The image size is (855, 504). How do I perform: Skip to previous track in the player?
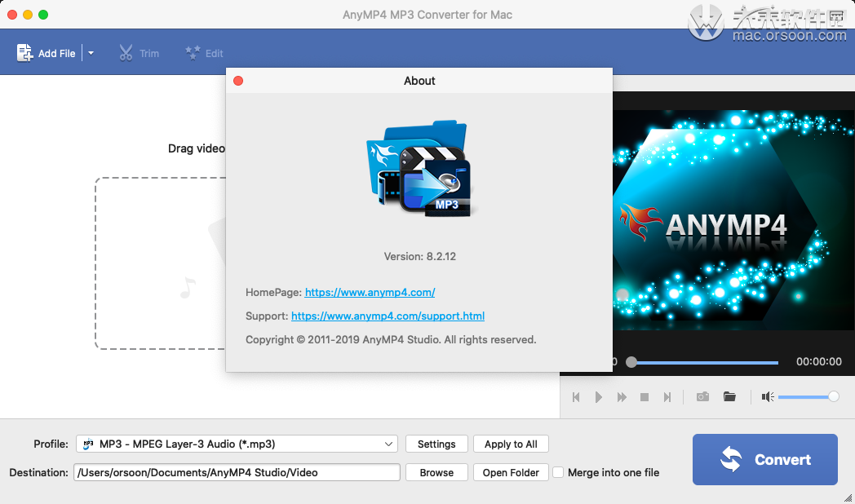click(576, 397)
